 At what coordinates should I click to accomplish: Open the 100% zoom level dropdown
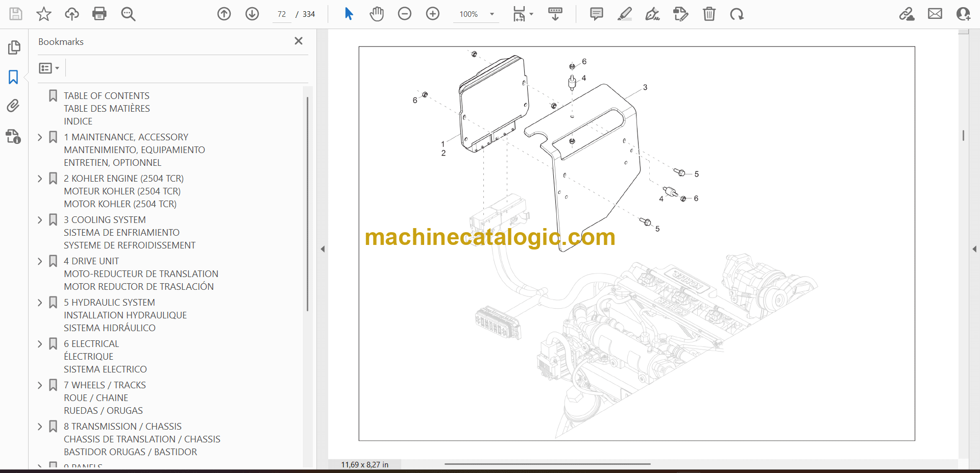[492, 14]
